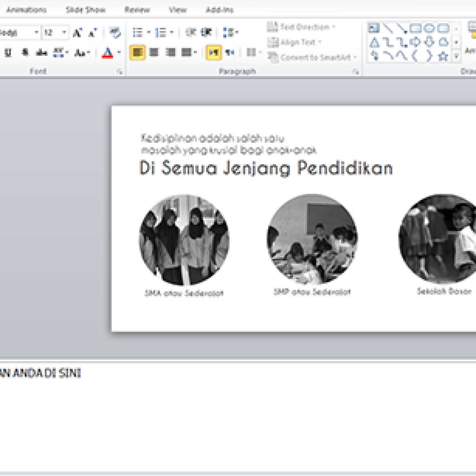Viewport: 476px width, 476px height.
Task: Click the Align Text button
Action: coord(294,42)
